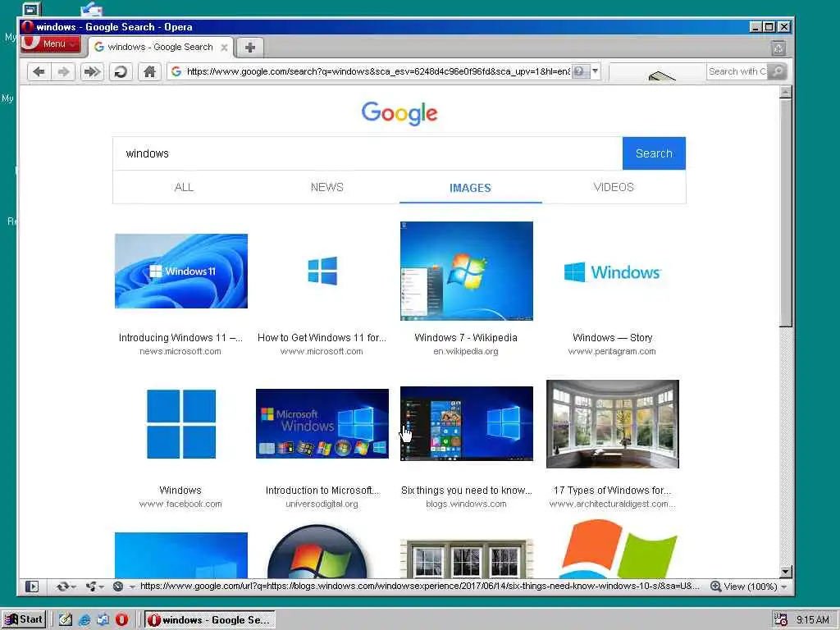Viewport: 840px width, 630px height.
Task: Click the Google logo
Action: click(399, 113)
